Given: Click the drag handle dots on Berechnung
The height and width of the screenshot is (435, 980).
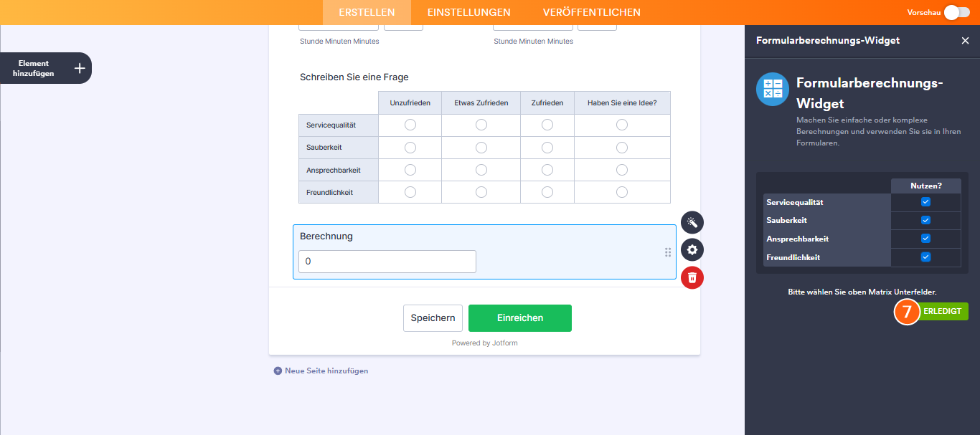Looking at the screenshot, I should 668,252.
